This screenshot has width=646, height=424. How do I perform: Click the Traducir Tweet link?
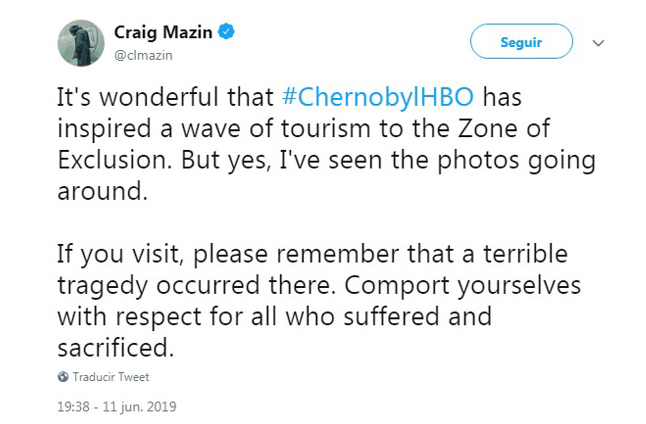[x=111, y=377]
